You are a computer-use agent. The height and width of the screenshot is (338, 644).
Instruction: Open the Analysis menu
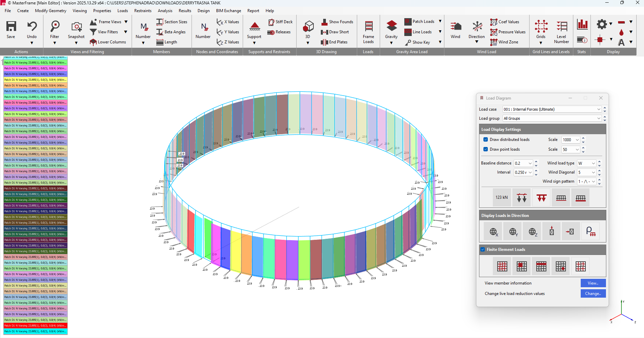pos(165,11)
